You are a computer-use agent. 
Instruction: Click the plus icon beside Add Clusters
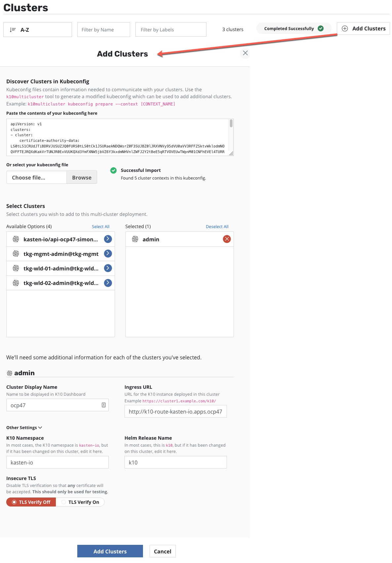click(345, 28)
